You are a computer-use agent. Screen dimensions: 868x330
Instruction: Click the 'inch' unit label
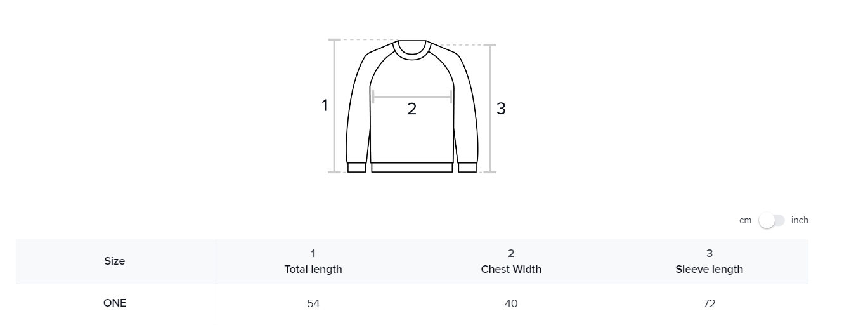pyautogui.click(x=800, y=221)
